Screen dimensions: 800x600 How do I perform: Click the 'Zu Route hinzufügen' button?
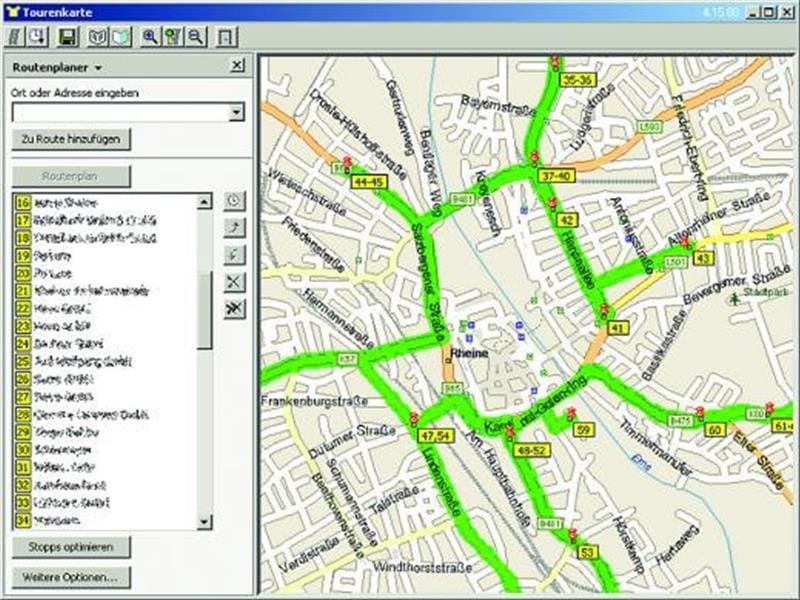(x=70, y=138)
